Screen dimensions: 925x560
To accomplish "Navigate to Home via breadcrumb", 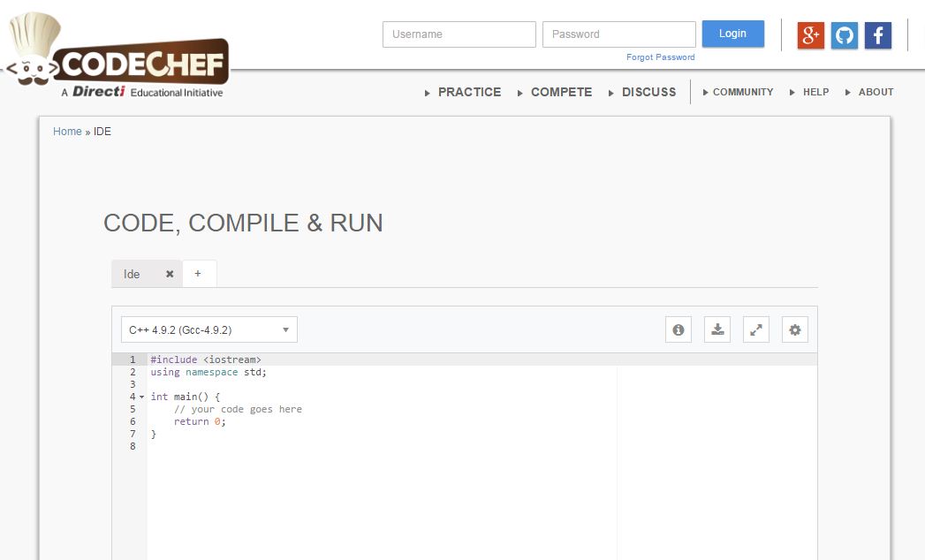I will [67, 131].
